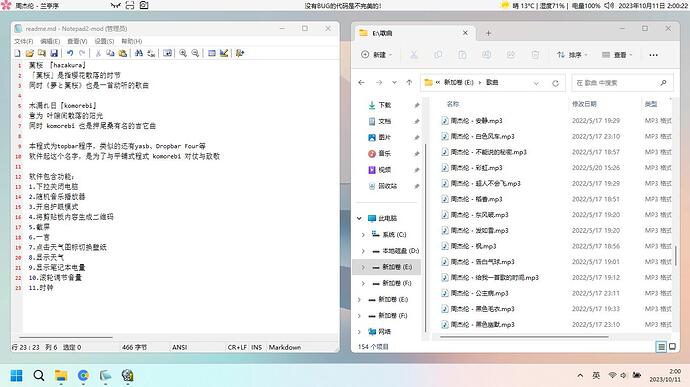Click the Save icon in Notepad2 toolbar
The width and height of the screenshot is (690, 387).
tap(54, 53)
